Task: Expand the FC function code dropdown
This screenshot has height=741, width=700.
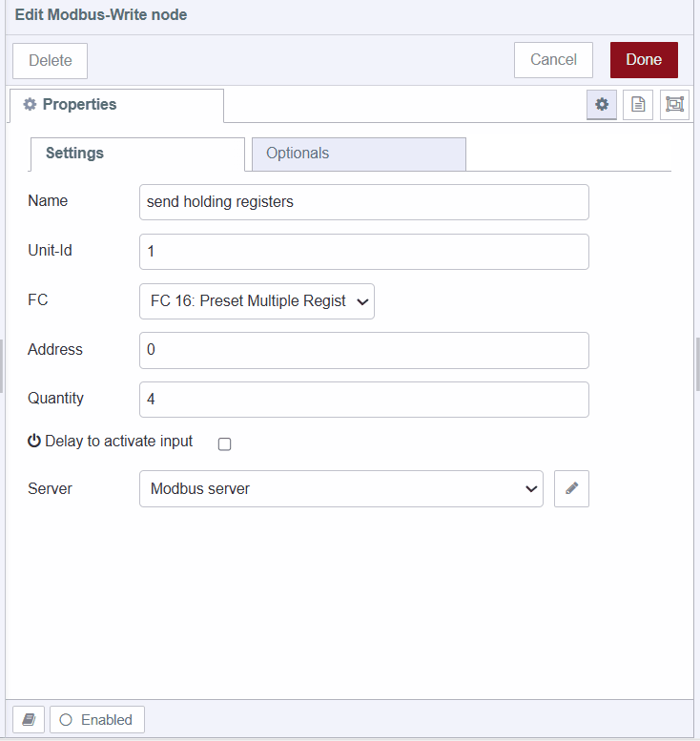Action: pos(257,301)
